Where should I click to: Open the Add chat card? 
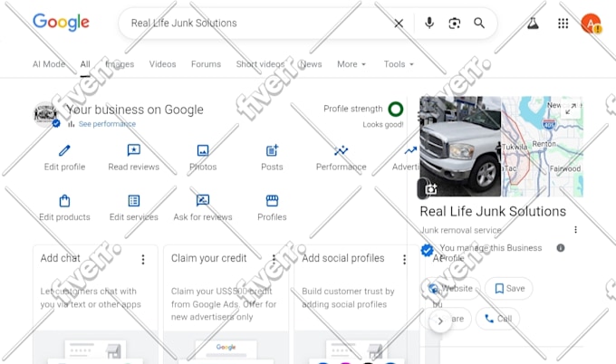pos(95,304)
